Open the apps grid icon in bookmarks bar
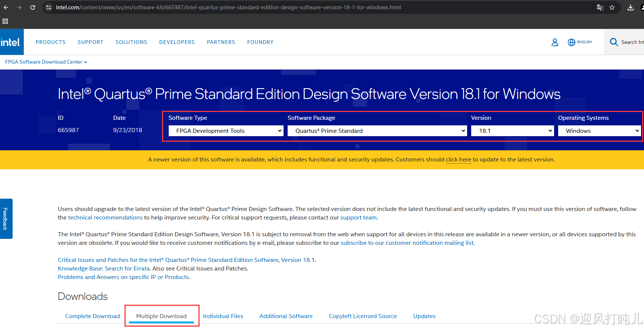The height and width of the screenshot is (330, 644). (x=5, y=21)
